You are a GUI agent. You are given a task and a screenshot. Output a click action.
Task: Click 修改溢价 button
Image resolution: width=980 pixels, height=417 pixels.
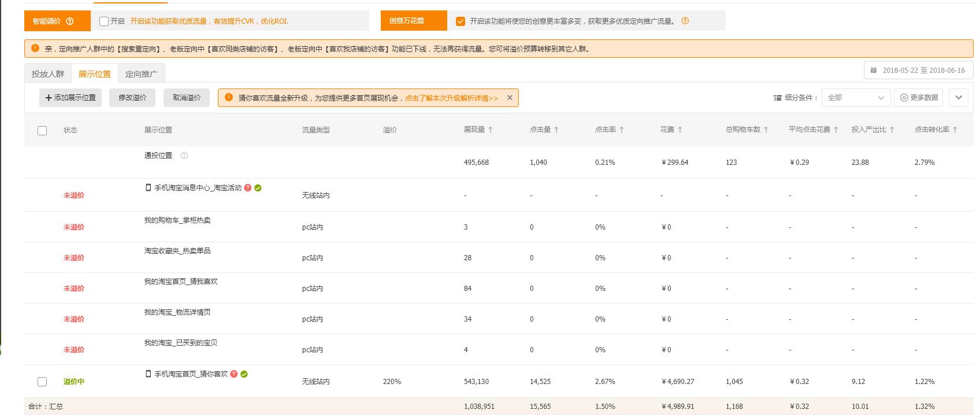tap(133, 98)
